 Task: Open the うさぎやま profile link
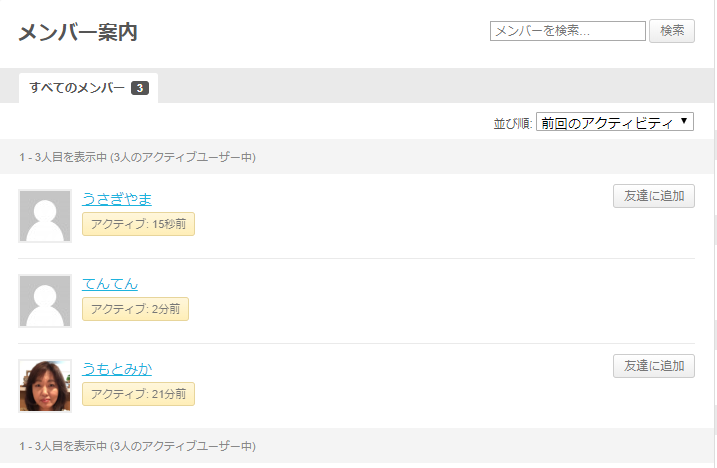tap(117, 199)
